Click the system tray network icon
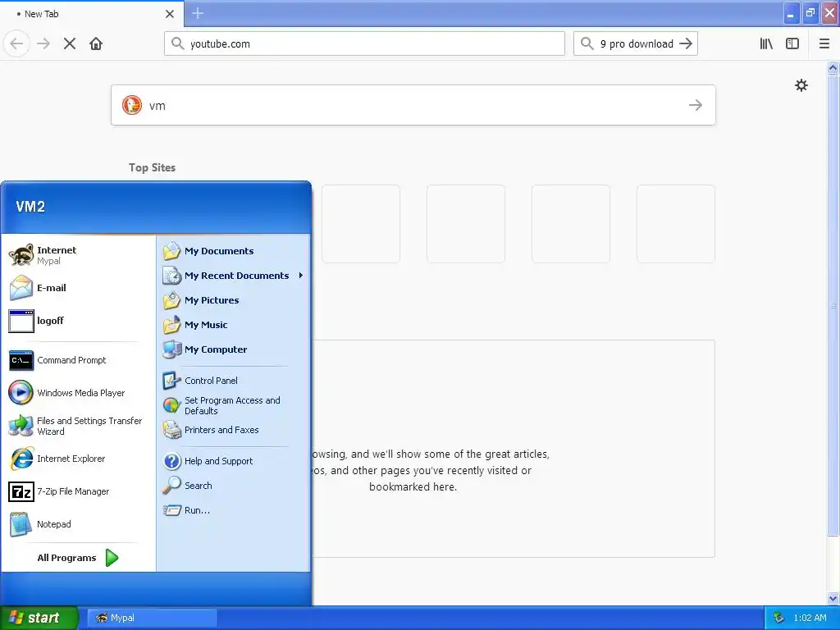Viewport: 840px width, 630px height. point(778,618)
